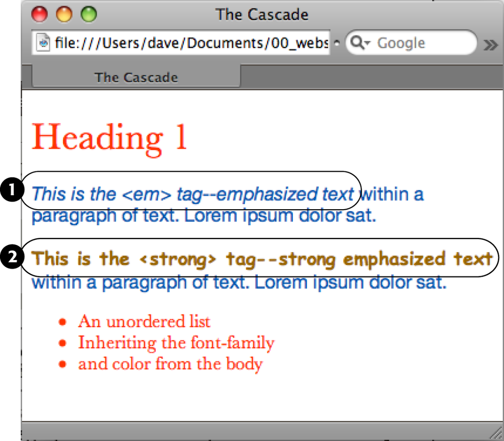
Task: Expand the toolbar overflow with the chevron control
Action: [489, 44]
